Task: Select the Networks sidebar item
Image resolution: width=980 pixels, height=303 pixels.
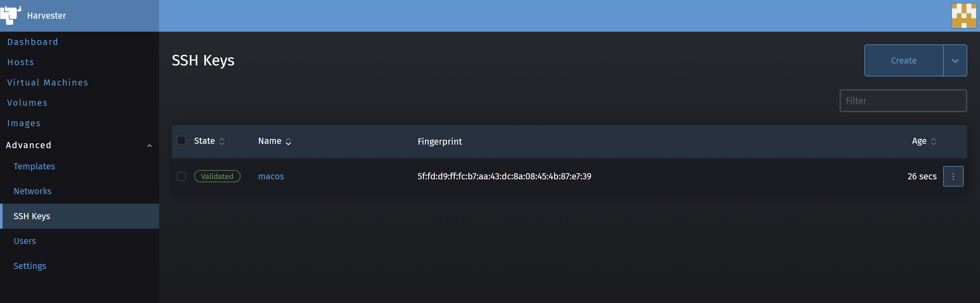Action: pos(32,191)
